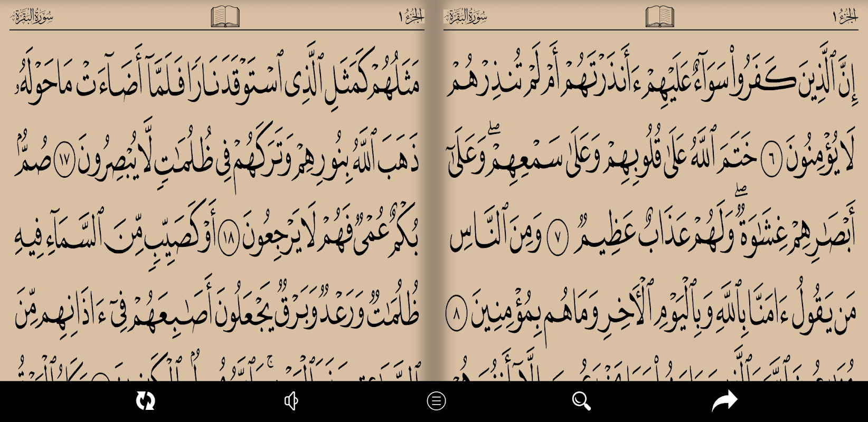
Task: Tap the open book icon on left page
Action: (x=225, y=16)
